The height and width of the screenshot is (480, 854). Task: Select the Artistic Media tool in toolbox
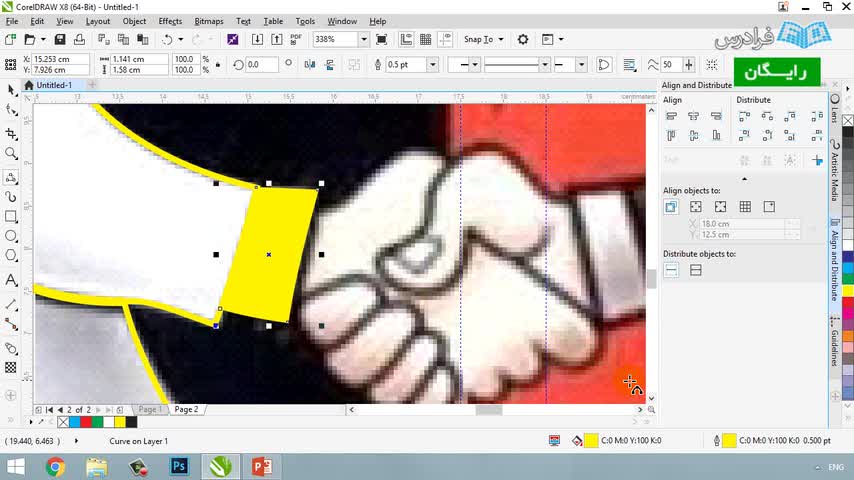point(11,197)
